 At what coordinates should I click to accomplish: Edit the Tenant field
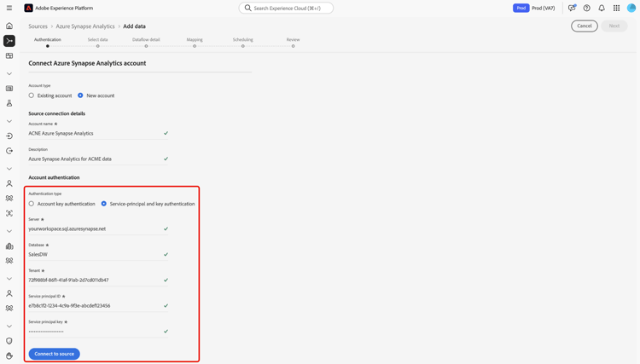98,280
